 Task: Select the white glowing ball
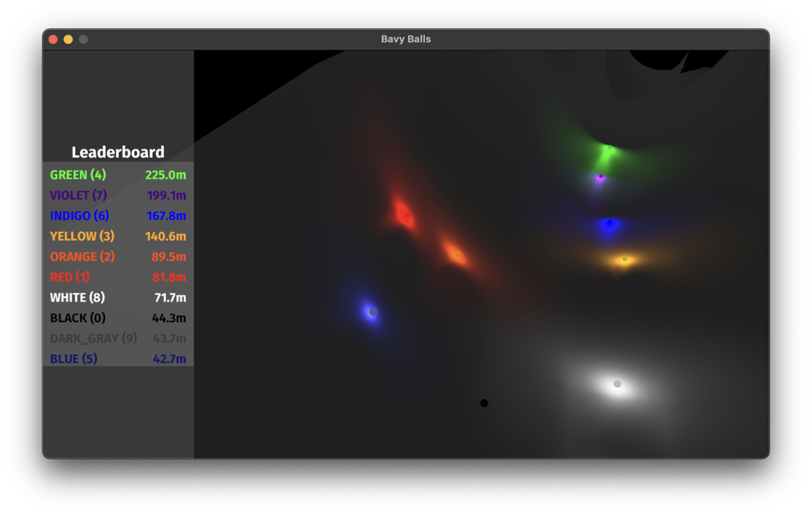point(617,384)
